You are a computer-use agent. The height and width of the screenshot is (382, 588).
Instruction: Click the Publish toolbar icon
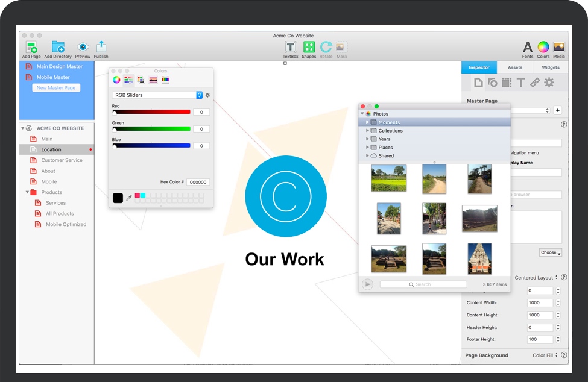pyautogui.click(x=101, y=48)
